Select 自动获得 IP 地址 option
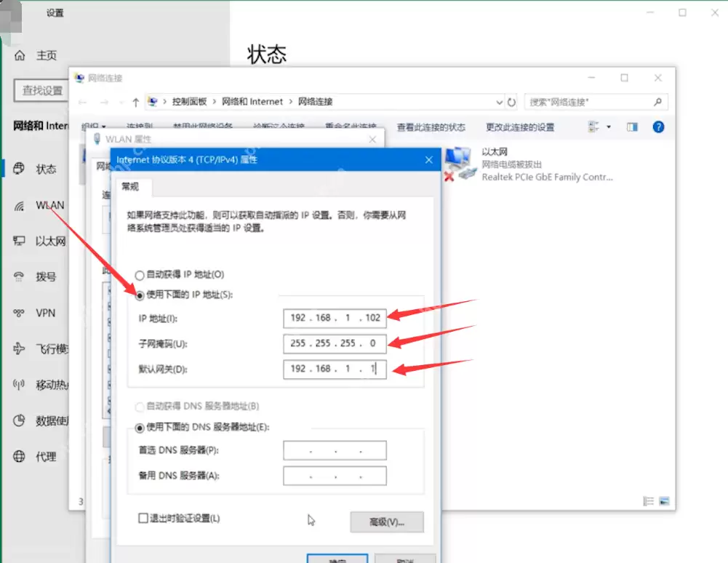Viewport: 728px width, 563px height. (x=139, y=275)
